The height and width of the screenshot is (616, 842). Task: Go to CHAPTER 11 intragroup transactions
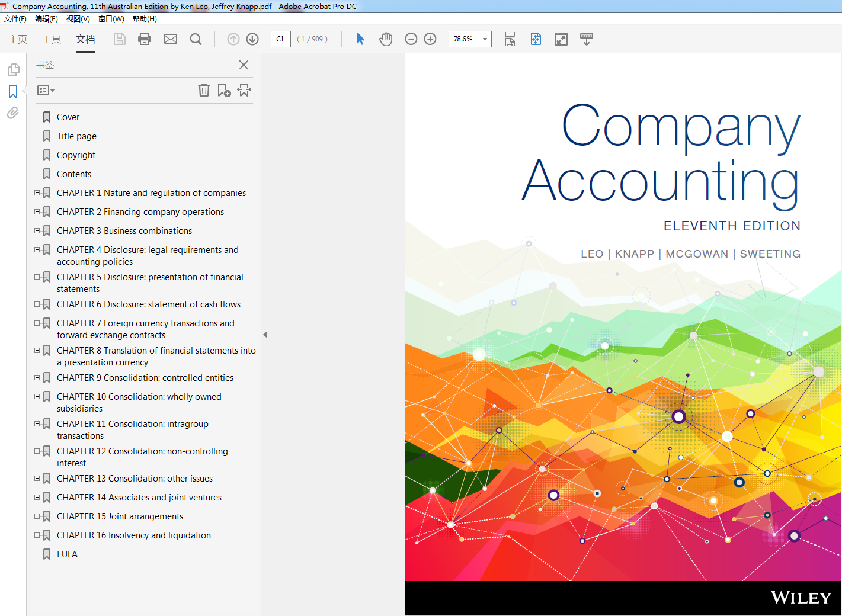(x=133, y=430)
